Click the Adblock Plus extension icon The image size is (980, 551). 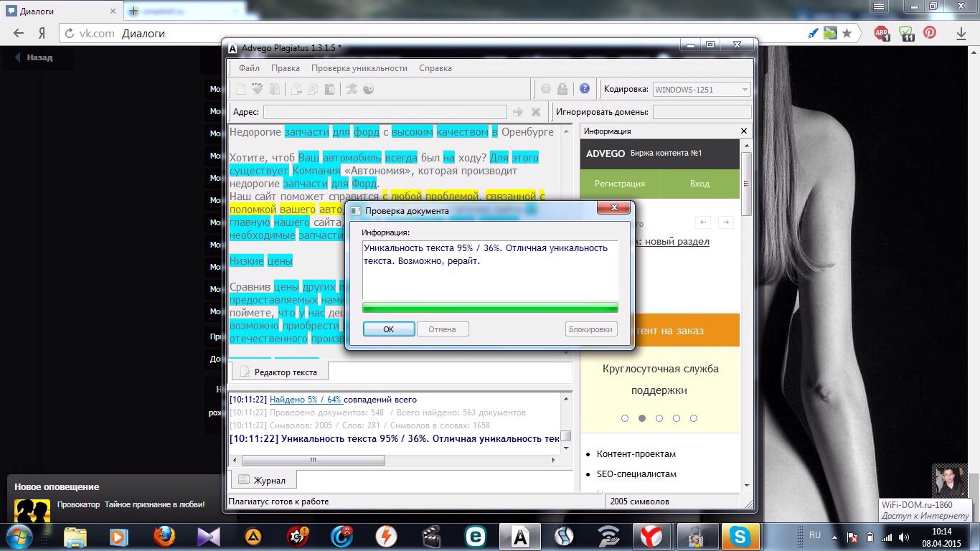pos(882,33)
